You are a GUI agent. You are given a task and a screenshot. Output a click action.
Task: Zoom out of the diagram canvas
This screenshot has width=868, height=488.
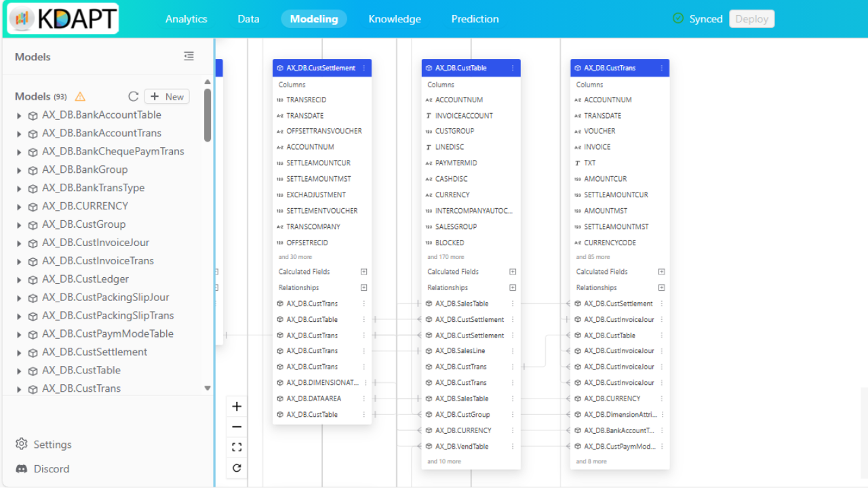point(237,427)
